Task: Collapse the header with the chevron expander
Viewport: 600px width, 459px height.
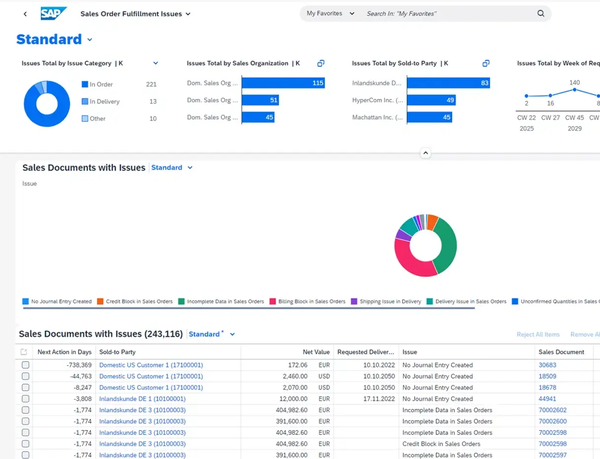Action: tap(425, 153)
